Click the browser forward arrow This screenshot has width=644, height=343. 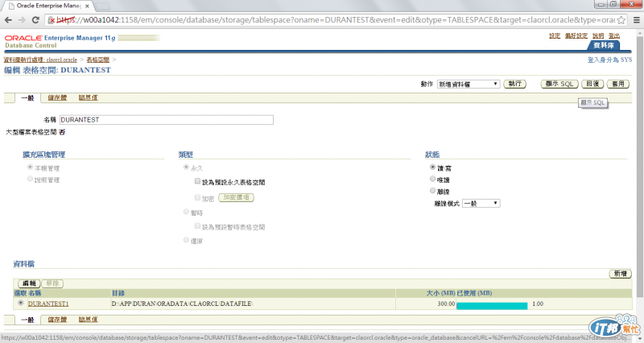click(22, 19)
